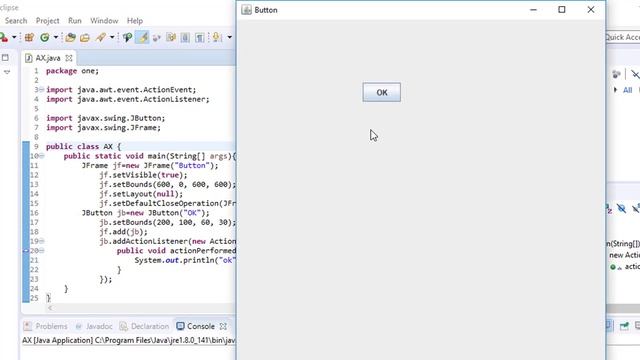Click the package one; line in editor

pos(72,71)
